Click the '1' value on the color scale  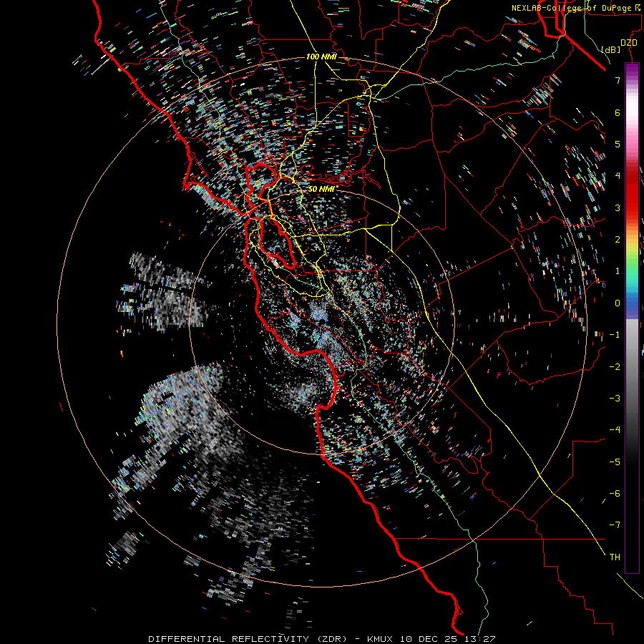(x=618, y=271)
